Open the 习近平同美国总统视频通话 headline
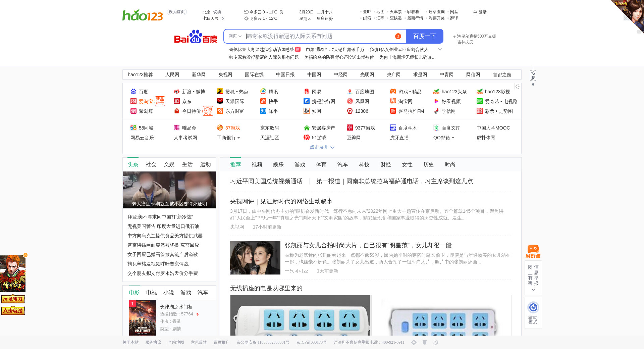 click(266, 181)
